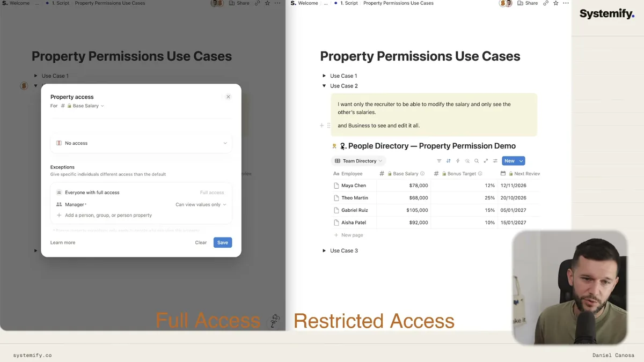Open the arrow dropdown beside New button

coord(521,161)
